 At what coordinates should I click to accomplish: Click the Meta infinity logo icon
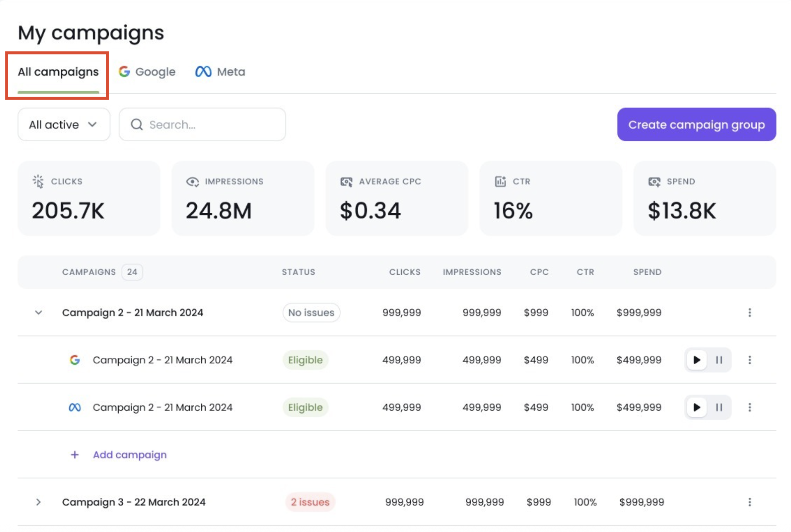tap(203, 71)
